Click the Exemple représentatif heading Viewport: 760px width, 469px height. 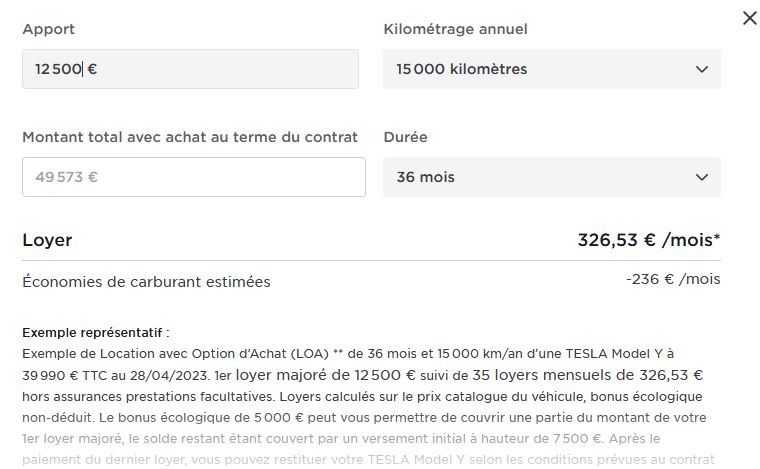point(96,332)
